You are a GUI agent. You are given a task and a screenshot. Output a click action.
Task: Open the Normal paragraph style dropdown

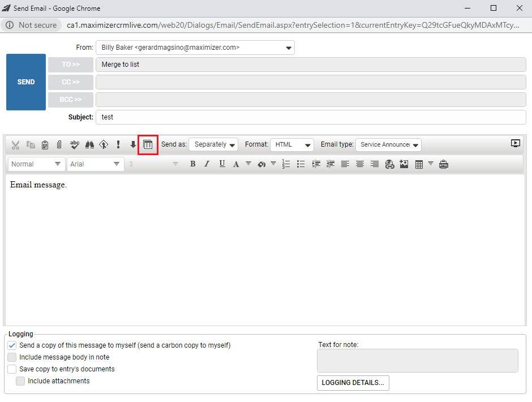[x=36, y=164]
